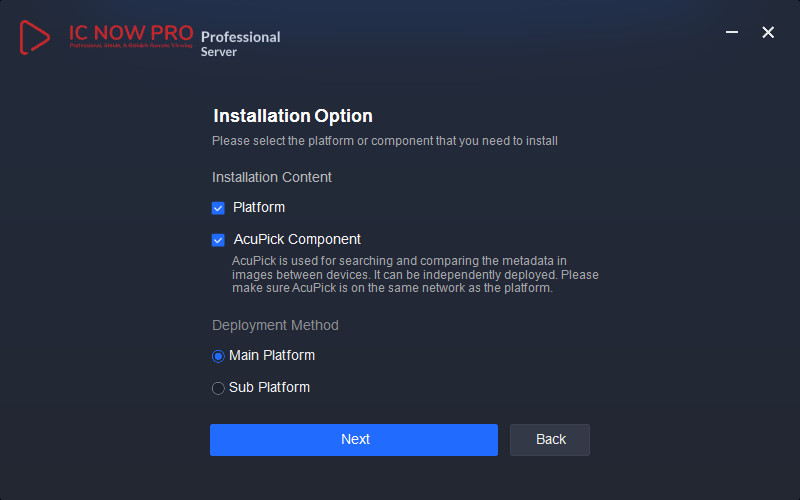800x500 pixels.
Task: Go back with the Back button
Action: pos(550,440)
